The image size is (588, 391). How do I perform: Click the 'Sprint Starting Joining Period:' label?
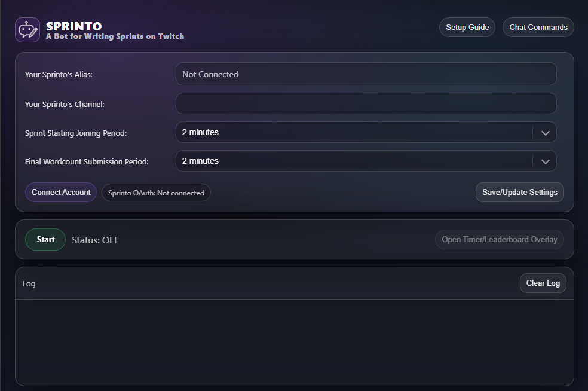point(75,133)
